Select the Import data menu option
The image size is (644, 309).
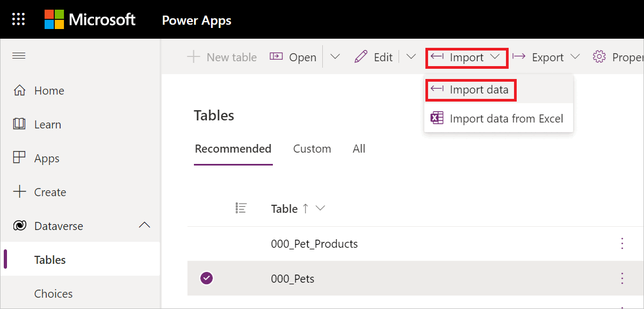(x=471, y=90)
